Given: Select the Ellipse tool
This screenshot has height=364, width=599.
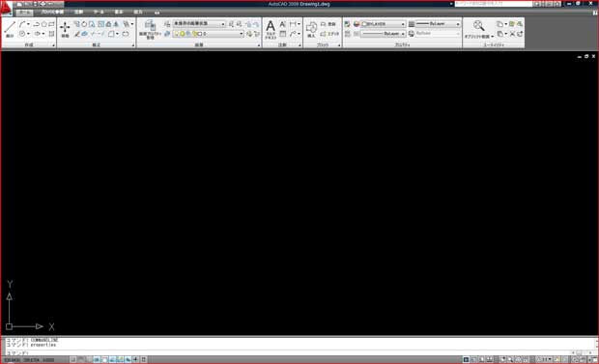Looking at the screenshot, I should (x=38, y=34).
